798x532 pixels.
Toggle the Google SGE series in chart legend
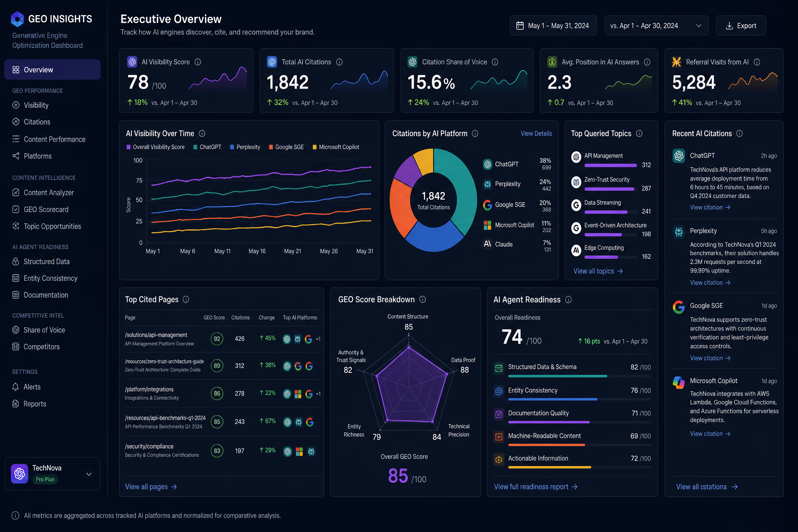[x=286, y=147]
